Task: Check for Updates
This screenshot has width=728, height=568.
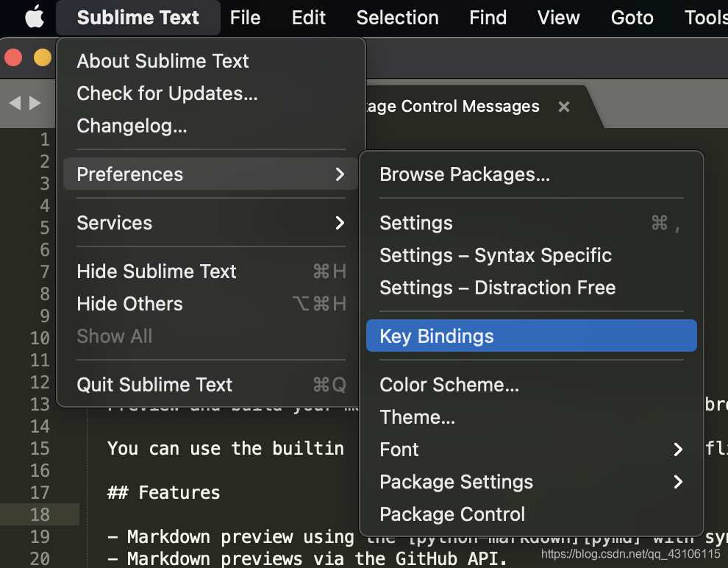Action: [x=165, y=93]
